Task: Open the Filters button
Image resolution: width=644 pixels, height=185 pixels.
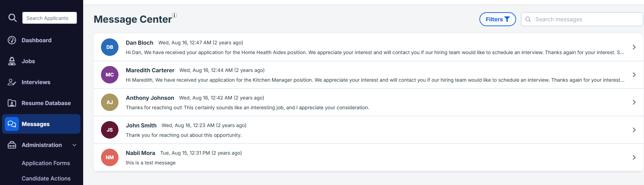Action: coord(498,19)
